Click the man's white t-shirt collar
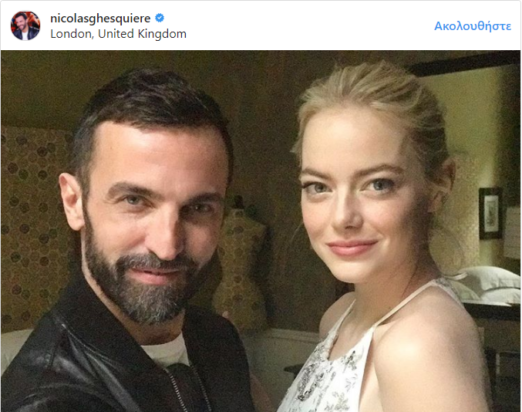 (x=167, y=352)
